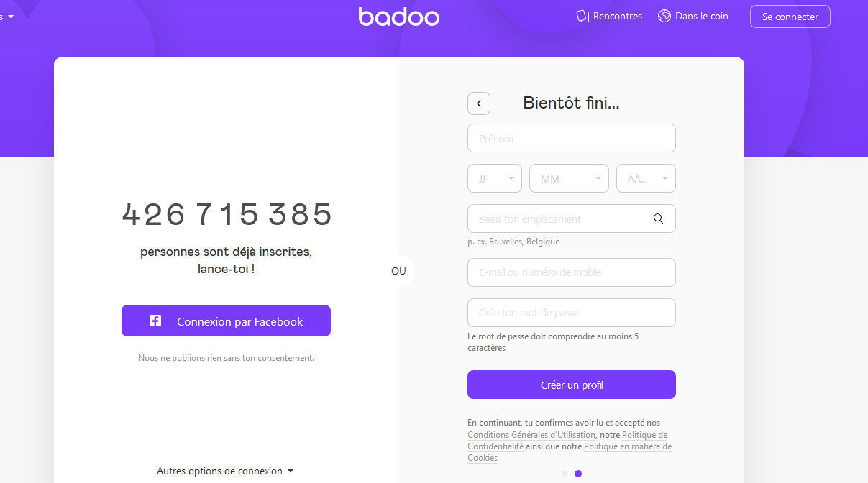This screenshot has height=483, width=868.
Task: Click the Dans le coin globe icon
Action: 664,16
